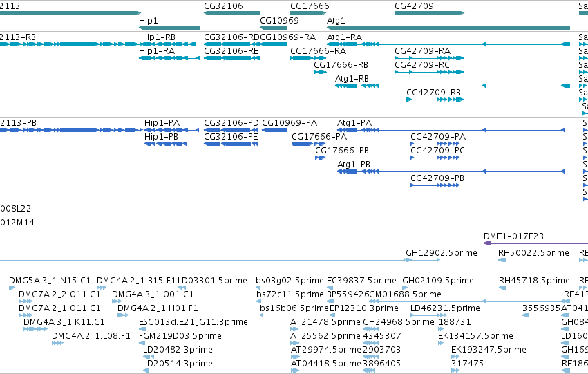Select the RH50022.5prime EST label
The width and height of the screenshot is (588, 374).
pos(533,253)
